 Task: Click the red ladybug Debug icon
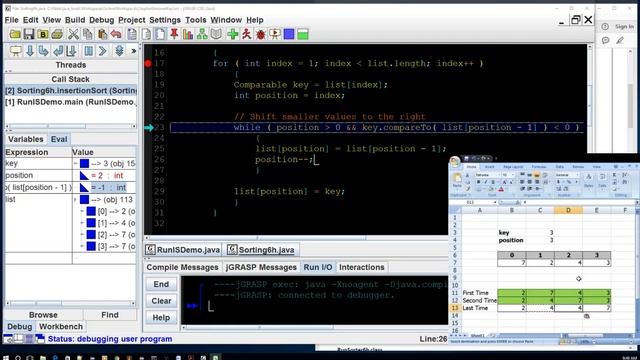click(260, 34)
